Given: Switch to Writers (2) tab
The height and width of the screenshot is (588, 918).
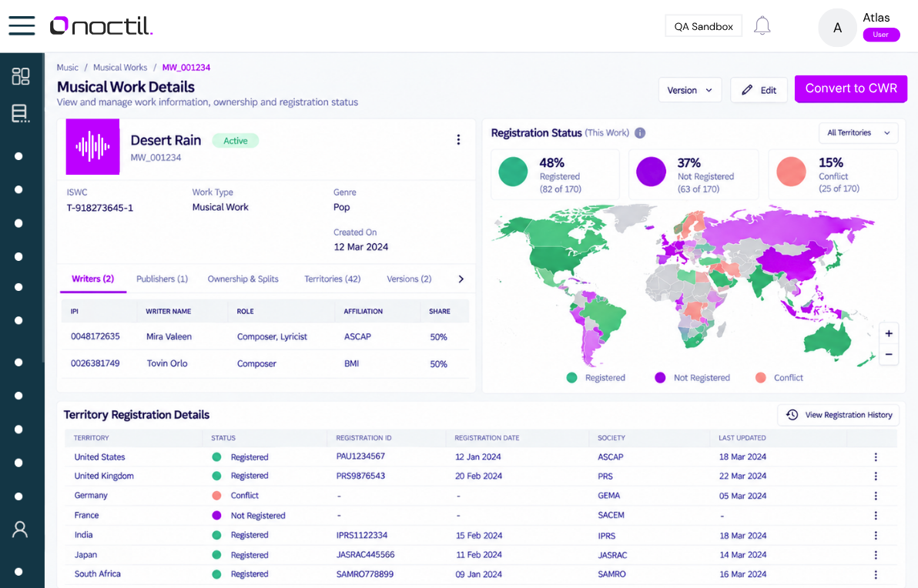Looking at the screenshot, I should click(92, 279).
